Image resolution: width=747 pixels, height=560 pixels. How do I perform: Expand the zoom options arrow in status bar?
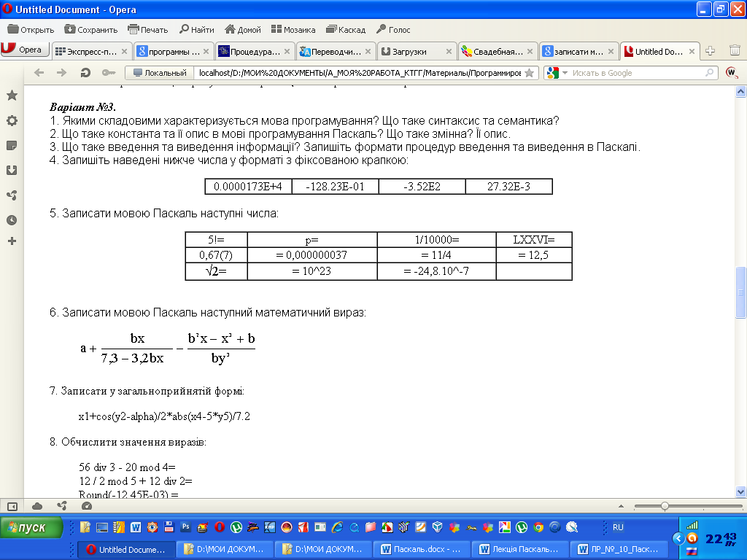(621, 506)
